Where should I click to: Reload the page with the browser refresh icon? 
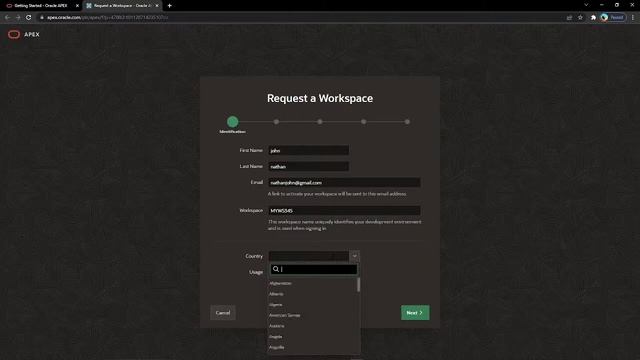(x=29, y=17)
